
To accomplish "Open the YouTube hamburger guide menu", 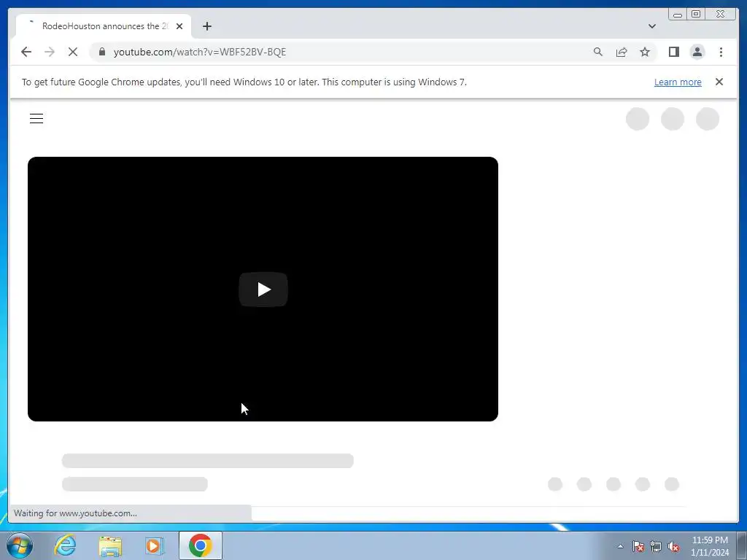I will point(36,119).
